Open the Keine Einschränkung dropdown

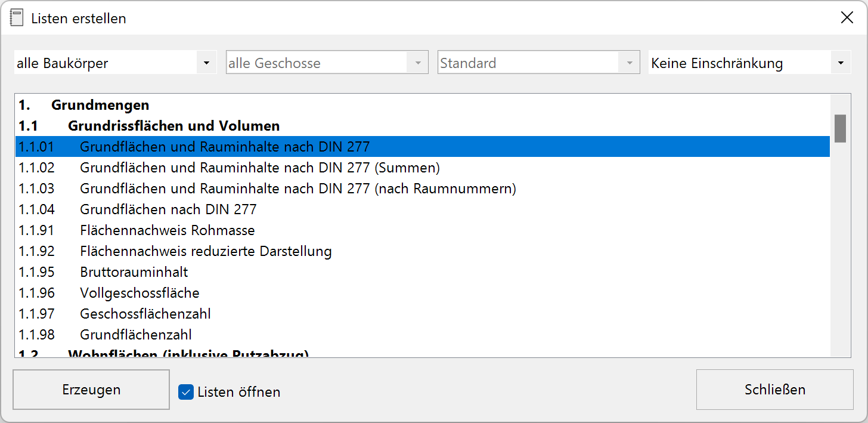[x=749, y=63]
